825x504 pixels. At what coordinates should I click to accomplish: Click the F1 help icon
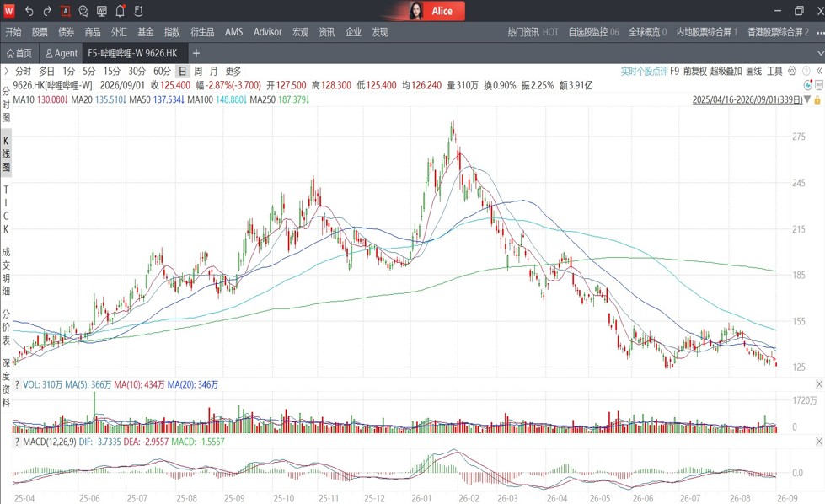138,11
